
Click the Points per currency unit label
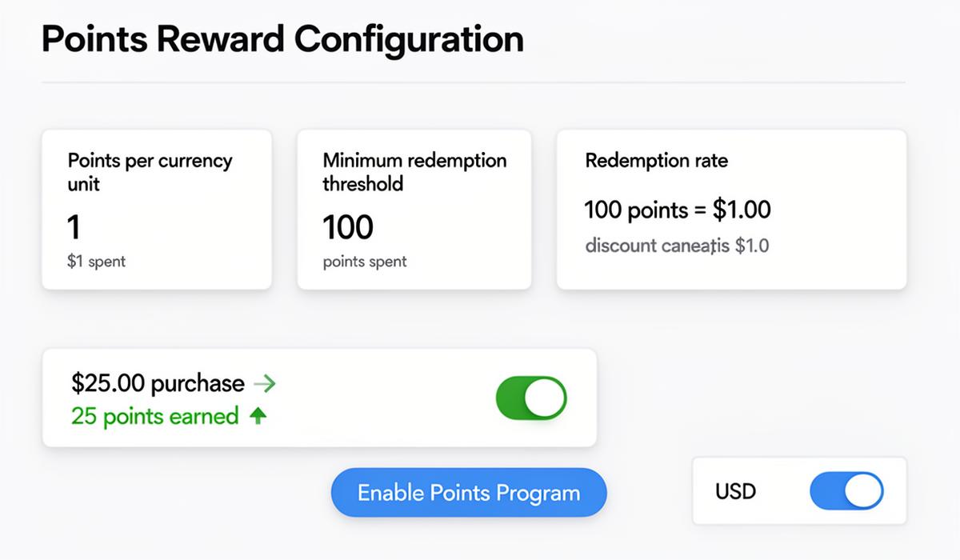[x=150, y=171]
